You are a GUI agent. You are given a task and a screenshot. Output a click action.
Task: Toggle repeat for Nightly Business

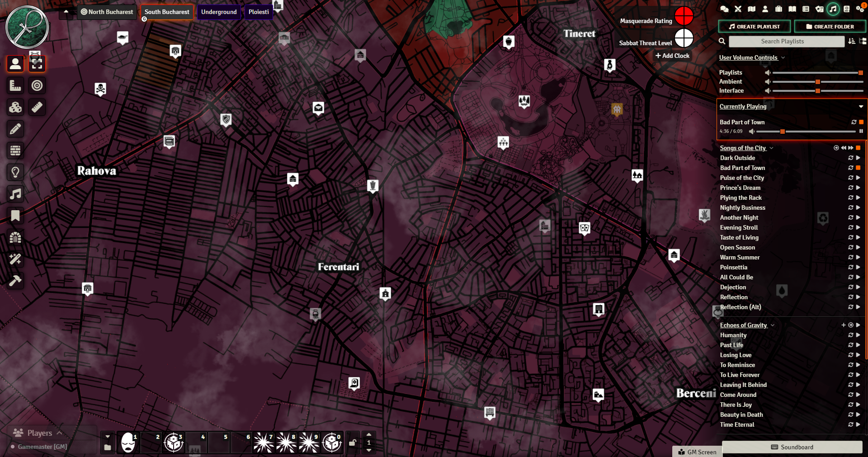click(x=850, y=207)
